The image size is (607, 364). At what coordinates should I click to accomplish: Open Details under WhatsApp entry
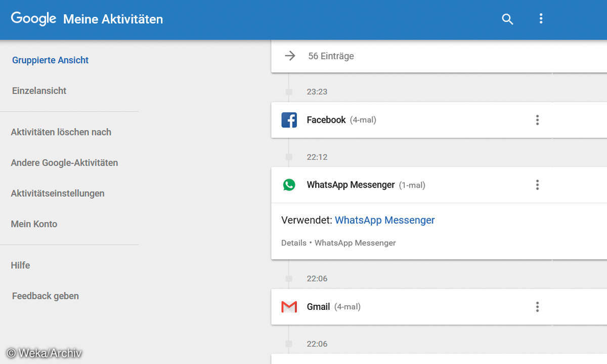pyautogui.click(x=294, y=243)
